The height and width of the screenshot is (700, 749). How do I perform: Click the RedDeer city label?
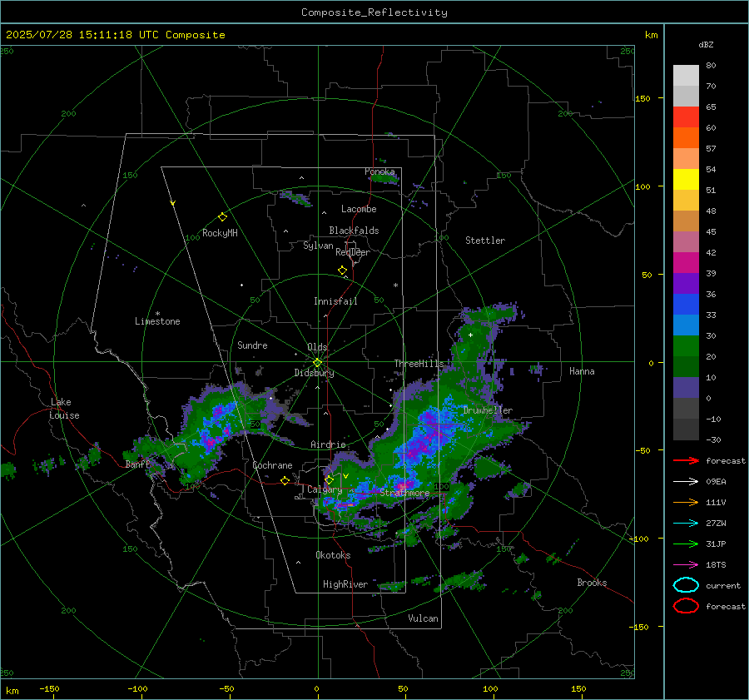353,252
